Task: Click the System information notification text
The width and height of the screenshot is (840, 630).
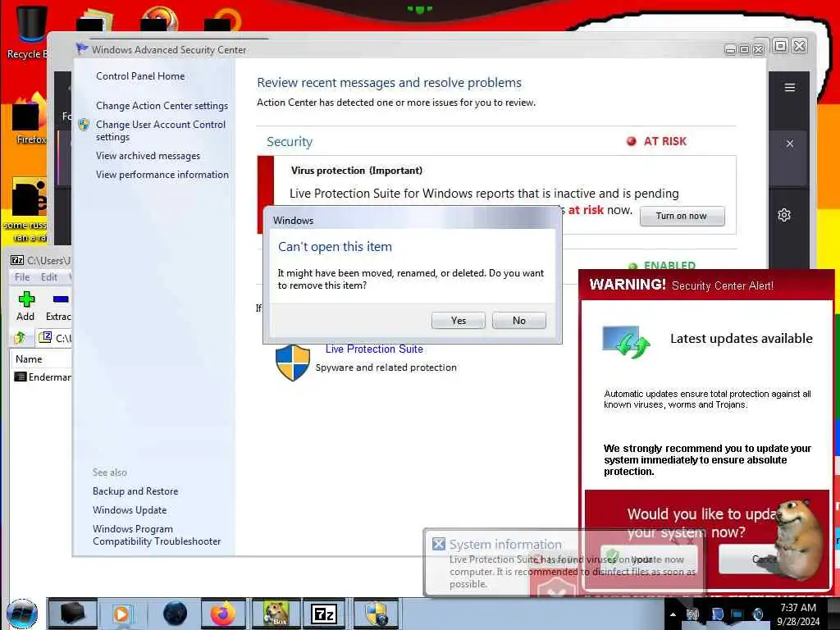Action: [x=572, y=572]
